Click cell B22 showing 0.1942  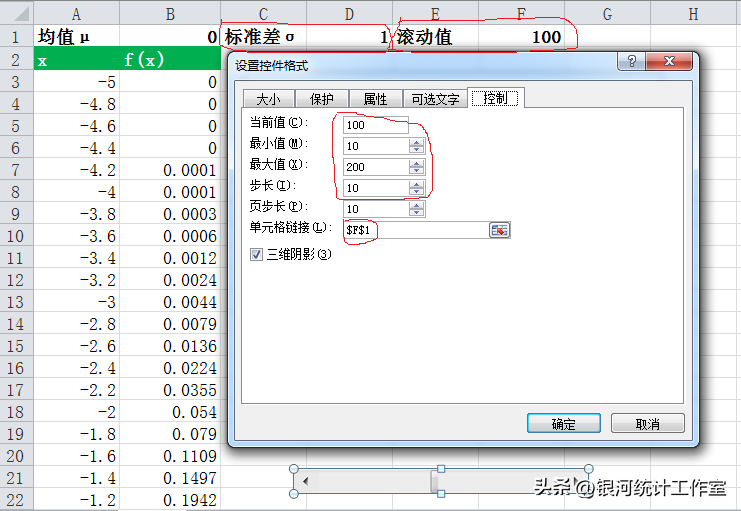[170, 499]
